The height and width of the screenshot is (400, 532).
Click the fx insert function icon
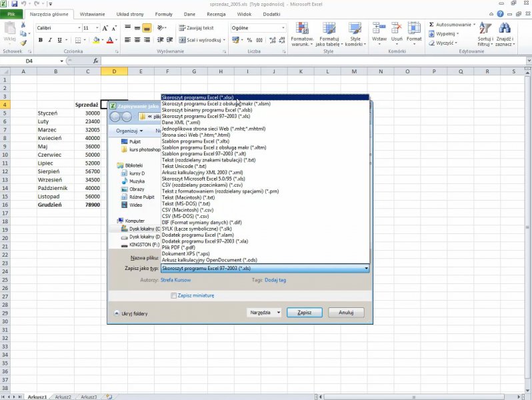tap(96, 61)
